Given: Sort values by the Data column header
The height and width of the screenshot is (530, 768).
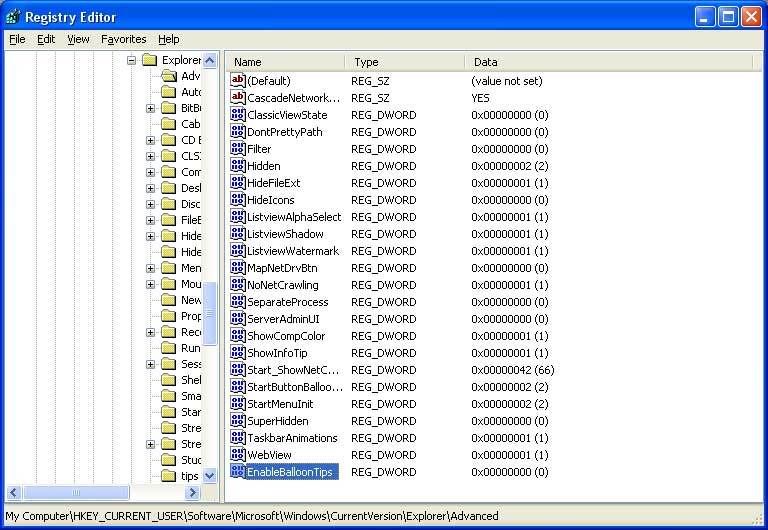Looking at the screenshot, I should [608, 62].
